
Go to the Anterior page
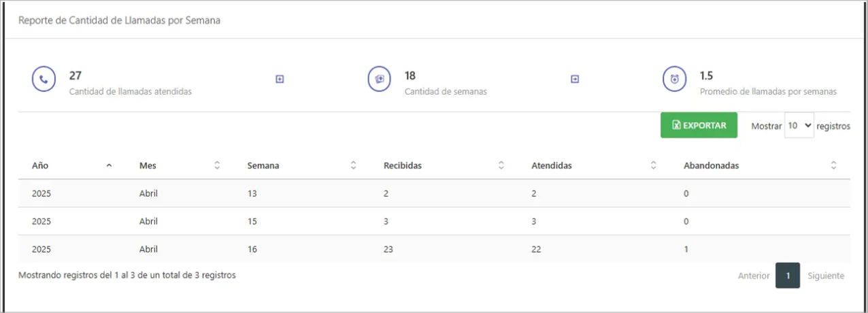pyautogui.click(x=754, y=276)
